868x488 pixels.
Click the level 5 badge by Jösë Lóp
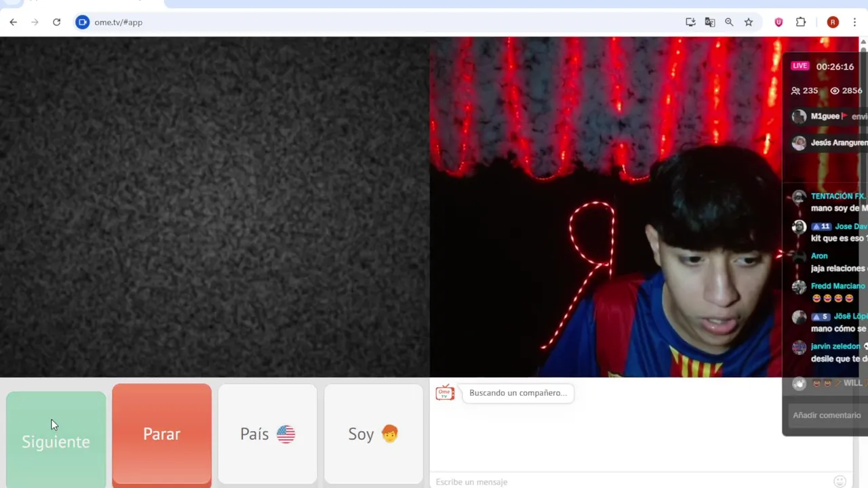click(x=821, y=317)
